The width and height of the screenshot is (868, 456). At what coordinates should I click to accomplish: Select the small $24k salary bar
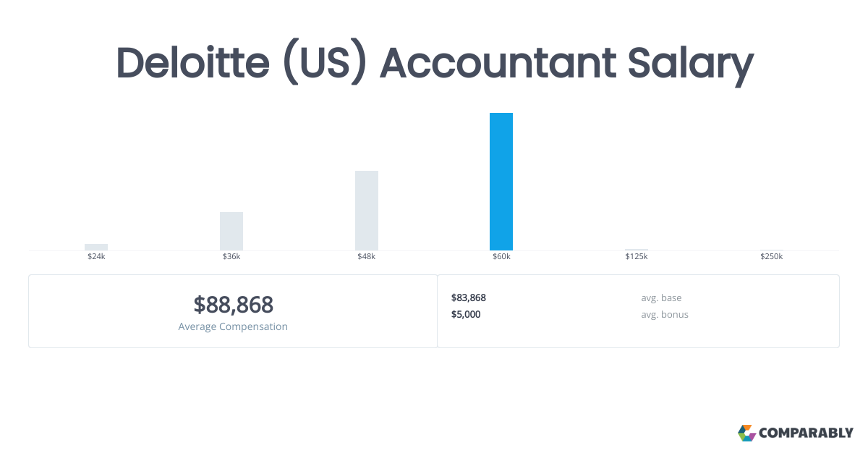[x=96, y=247]
